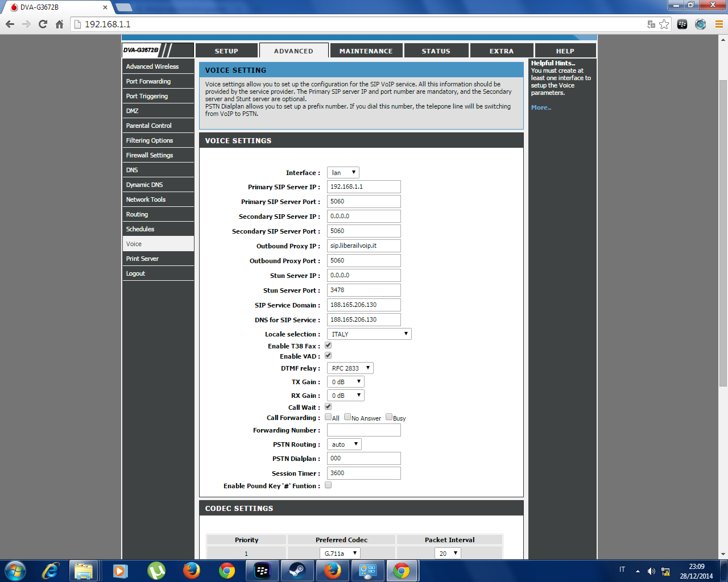Screen dimensions: 728x582
Task: Open Schedules in the sidebar
Action: pos(158,229)
